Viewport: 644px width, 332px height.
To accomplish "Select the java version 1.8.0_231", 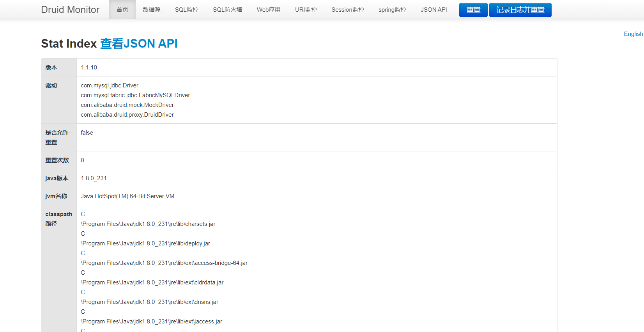I will click(x=94, y=178).
